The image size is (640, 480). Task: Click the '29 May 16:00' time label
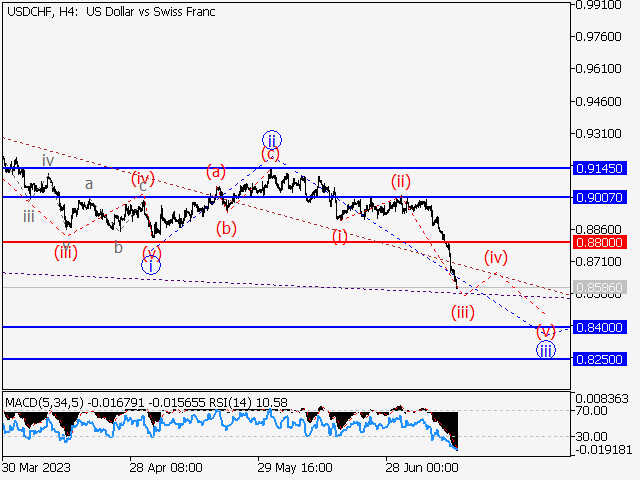(x=295, y=468)
